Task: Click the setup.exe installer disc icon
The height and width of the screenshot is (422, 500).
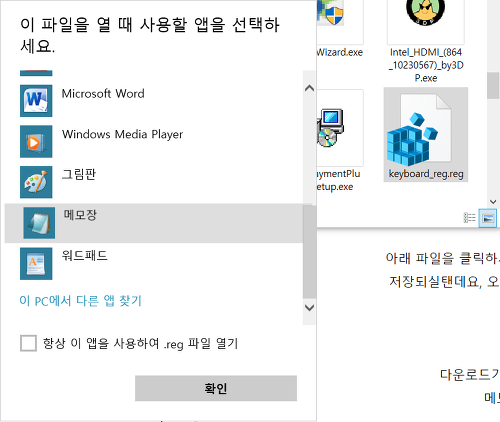Action: pyautogui.click(x=330, y=128)
